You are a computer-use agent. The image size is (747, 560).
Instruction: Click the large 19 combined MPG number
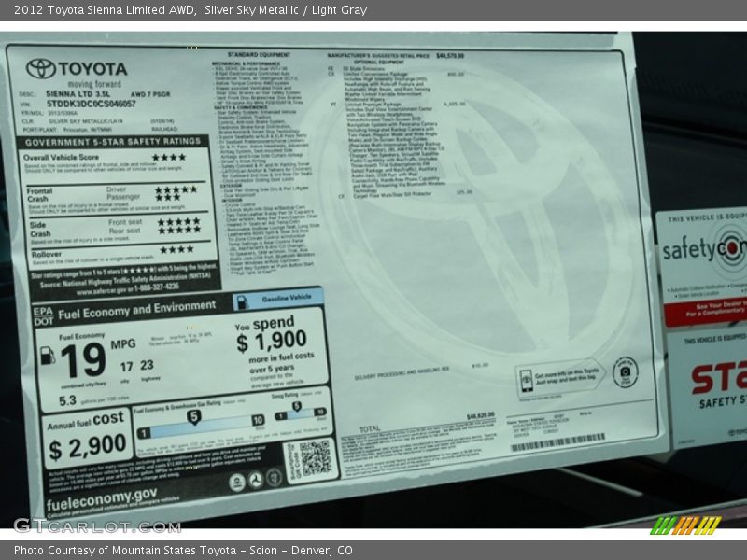[x=83, y=360]
